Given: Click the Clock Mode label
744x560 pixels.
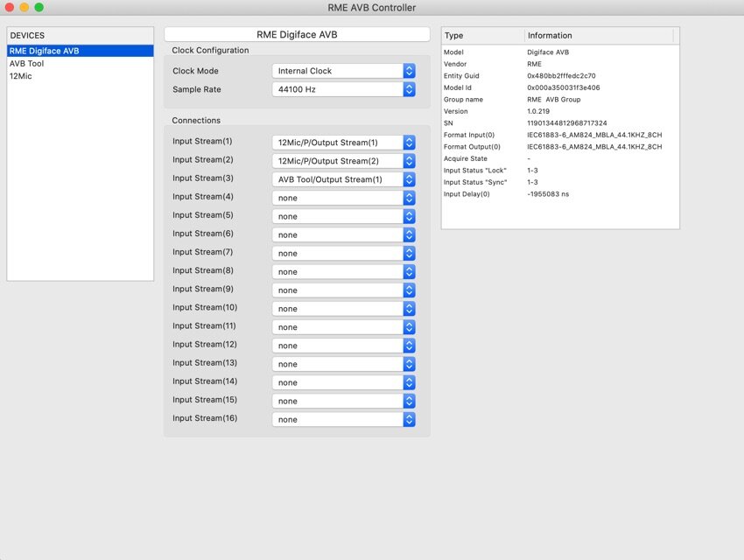Looking at the screenshot, I should pos(195,71).
